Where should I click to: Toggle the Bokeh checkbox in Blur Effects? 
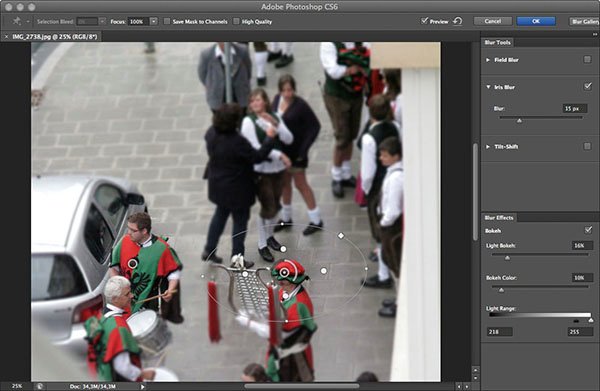click(588, 230)
